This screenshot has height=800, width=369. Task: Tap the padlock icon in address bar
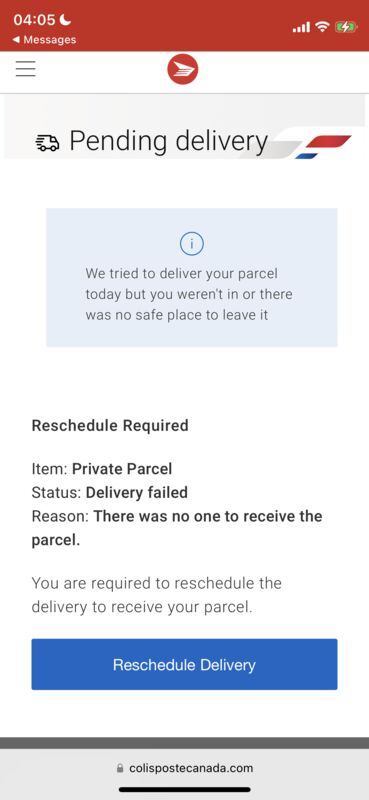[120, 768]
